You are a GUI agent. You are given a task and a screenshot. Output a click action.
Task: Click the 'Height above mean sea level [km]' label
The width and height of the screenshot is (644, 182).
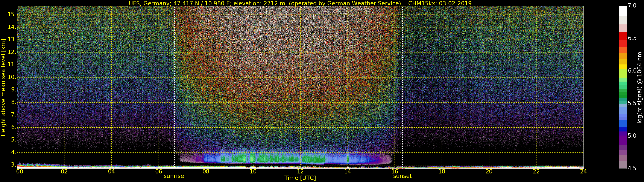[x=3, y=88]
